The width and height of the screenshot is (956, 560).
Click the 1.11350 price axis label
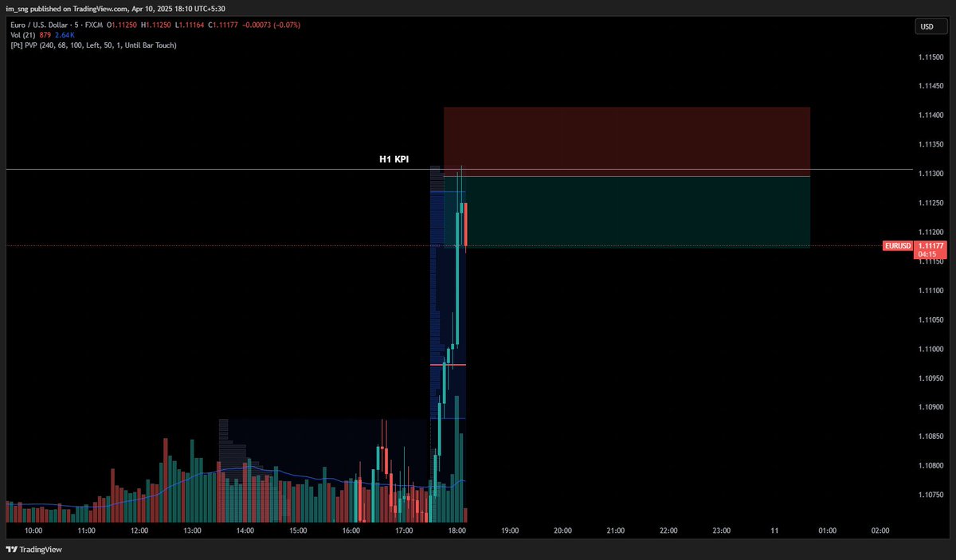[x=931, y=144]
